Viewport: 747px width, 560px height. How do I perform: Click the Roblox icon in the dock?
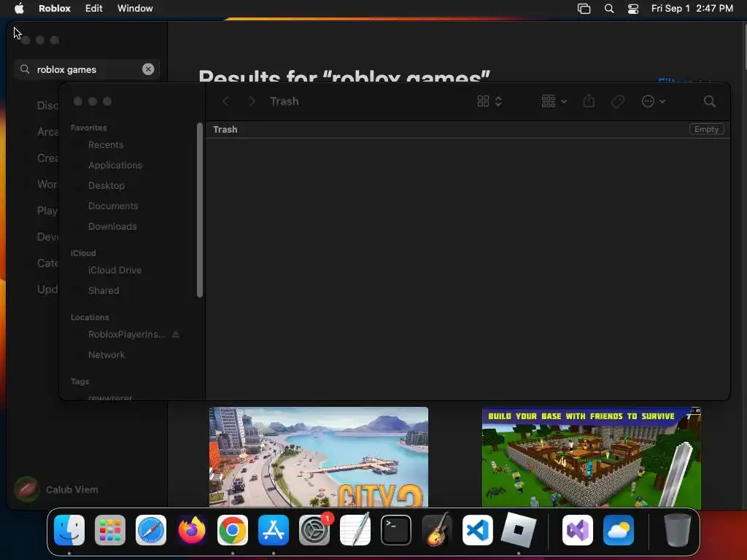[519, 530]
